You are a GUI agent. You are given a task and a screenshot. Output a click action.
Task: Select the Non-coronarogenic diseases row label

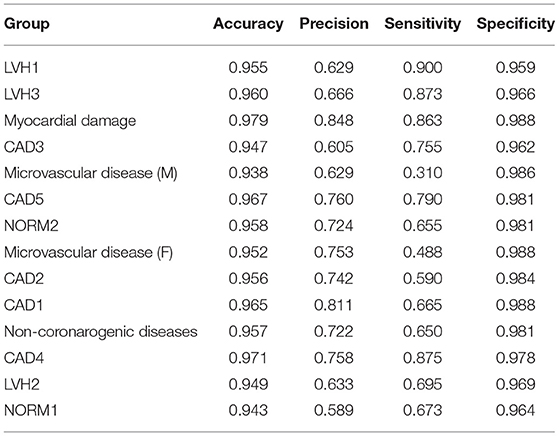tap(101, 332)
